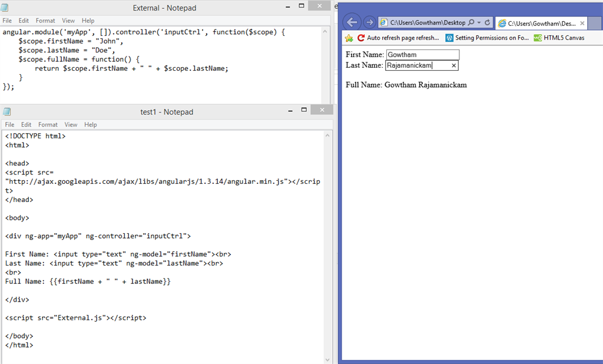Viewport: 603px width, 364px height.
Task: Click the browser address bar path
Action: 428,23
